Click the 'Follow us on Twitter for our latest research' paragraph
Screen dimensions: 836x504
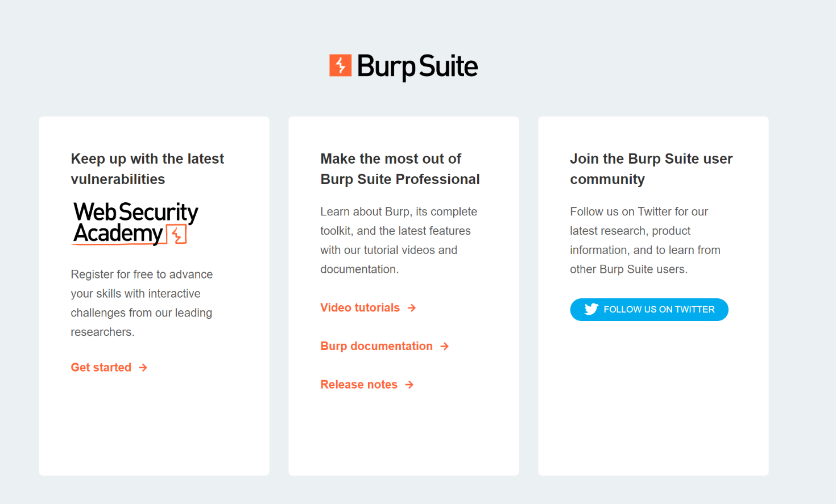coord(645,240)
